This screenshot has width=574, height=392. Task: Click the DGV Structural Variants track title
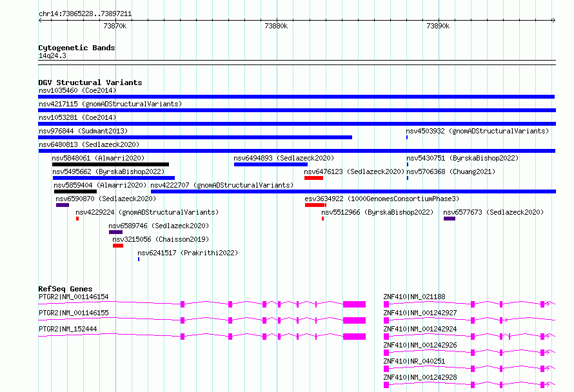click(90, 83)
